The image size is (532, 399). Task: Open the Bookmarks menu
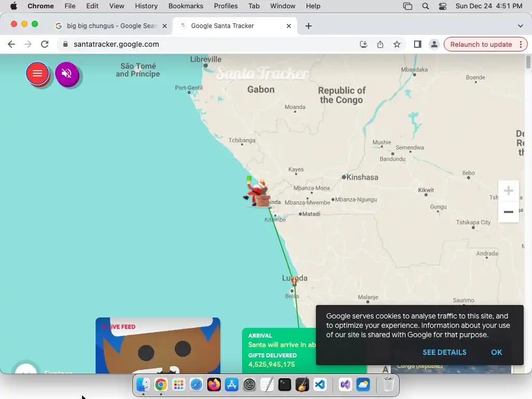[185, 6]
